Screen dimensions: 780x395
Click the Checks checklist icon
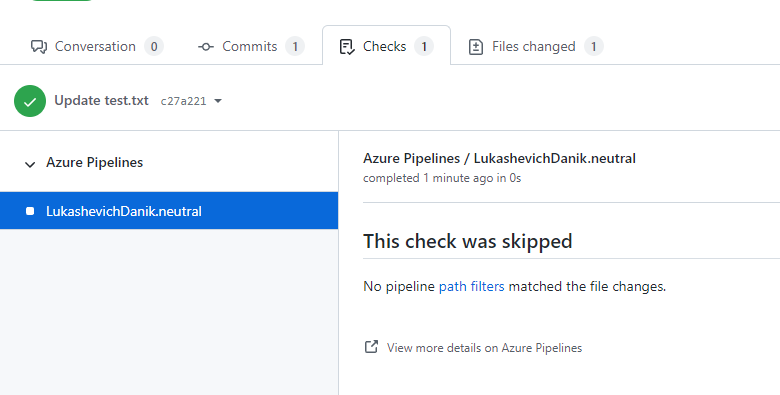[347, 47]
